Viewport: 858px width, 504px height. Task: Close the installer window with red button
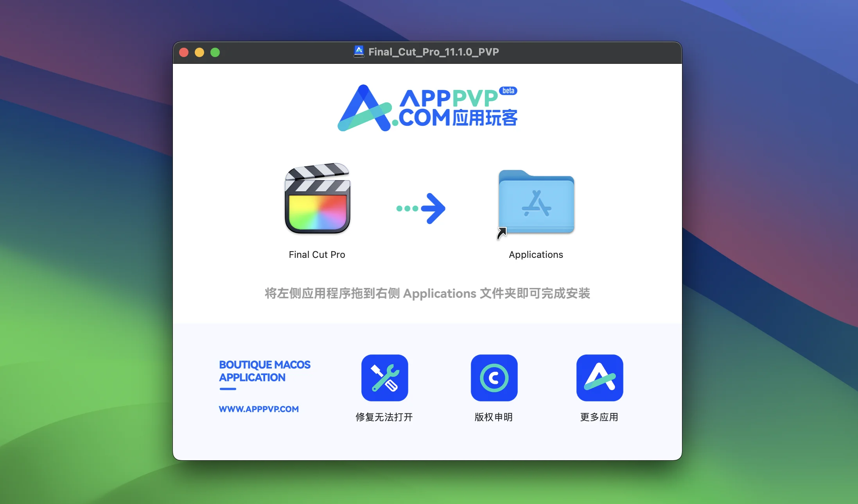point(184,52)
